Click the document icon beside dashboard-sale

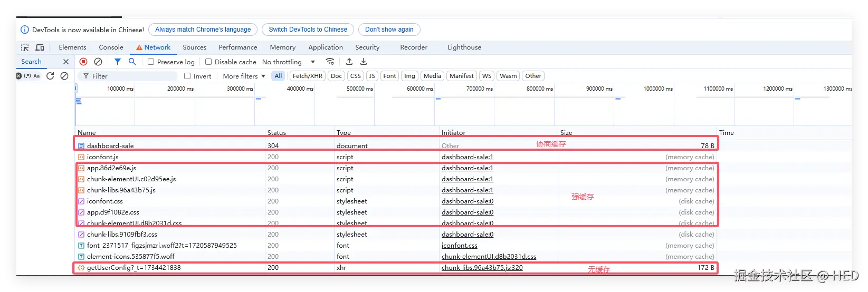click(x=81, y=146)
